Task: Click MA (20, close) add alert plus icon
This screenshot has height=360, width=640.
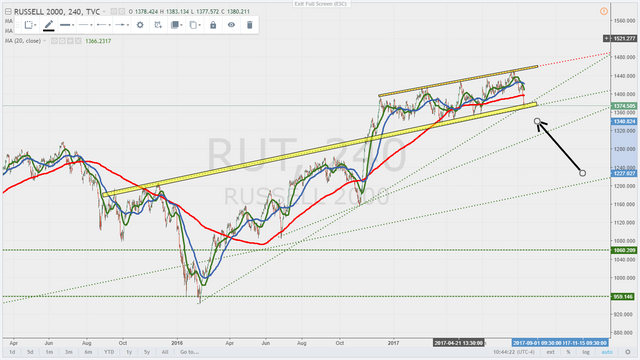Action: 70,41
